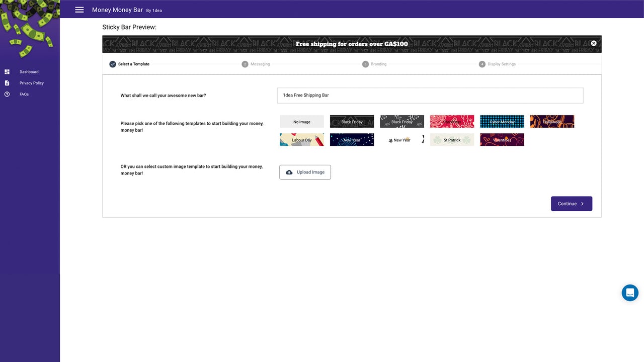The width and height of the screenshot is (644, 362).
Task: Select the Halloween template
Action: coord(552,122)
